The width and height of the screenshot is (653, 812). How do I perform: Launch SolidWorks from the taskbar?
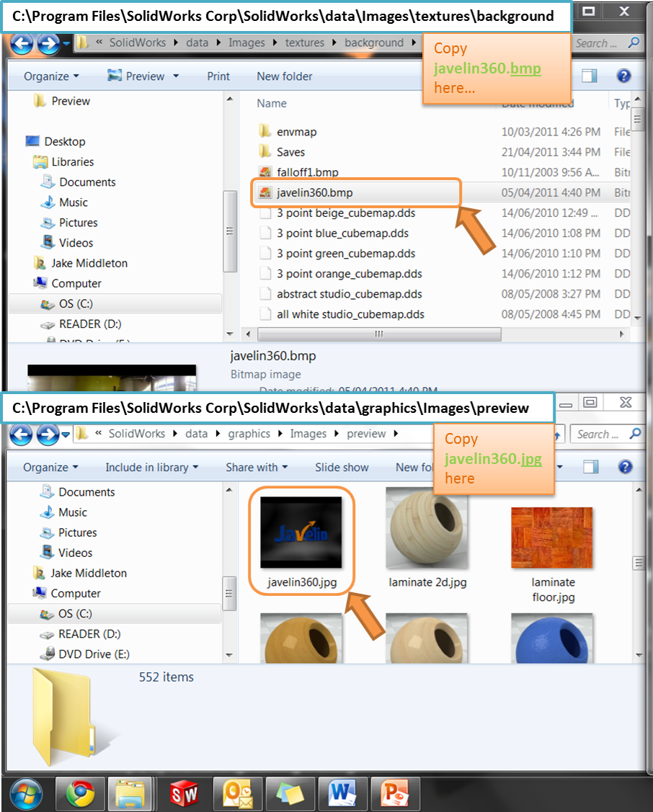(184, 794)
